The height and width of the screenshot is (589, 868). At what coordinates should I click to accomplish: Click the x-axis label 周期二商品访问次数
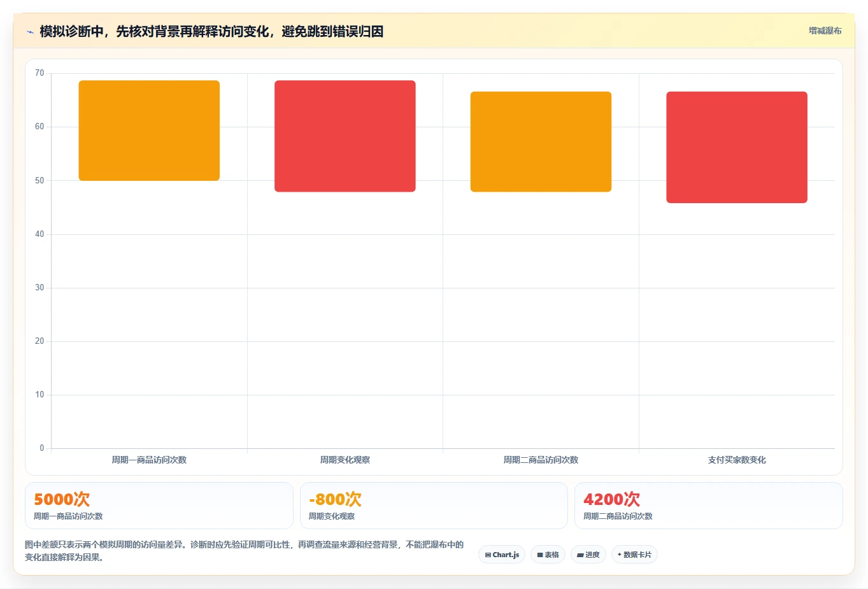tap(541, 460)
